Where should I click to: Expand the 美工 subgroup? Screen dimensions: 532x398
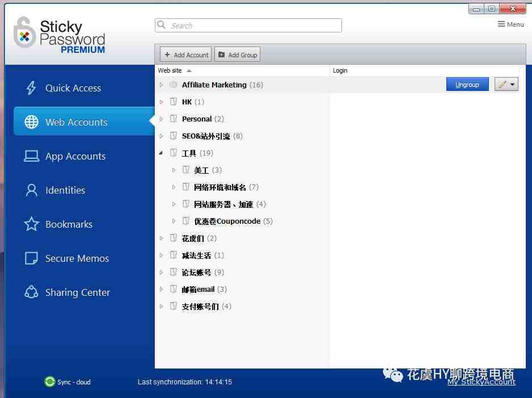click(x=174, y=170)
